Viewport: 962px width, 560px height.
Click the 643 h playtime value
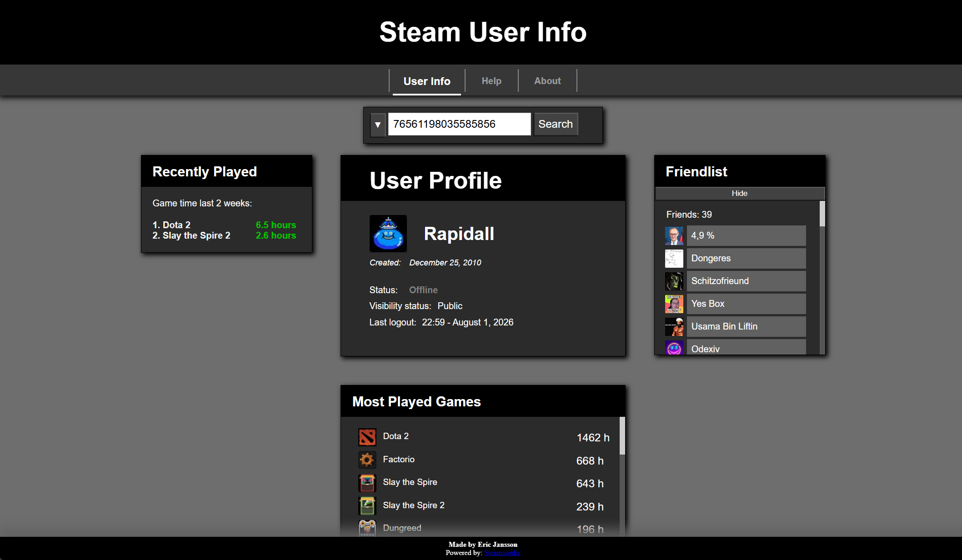(590, 484)
